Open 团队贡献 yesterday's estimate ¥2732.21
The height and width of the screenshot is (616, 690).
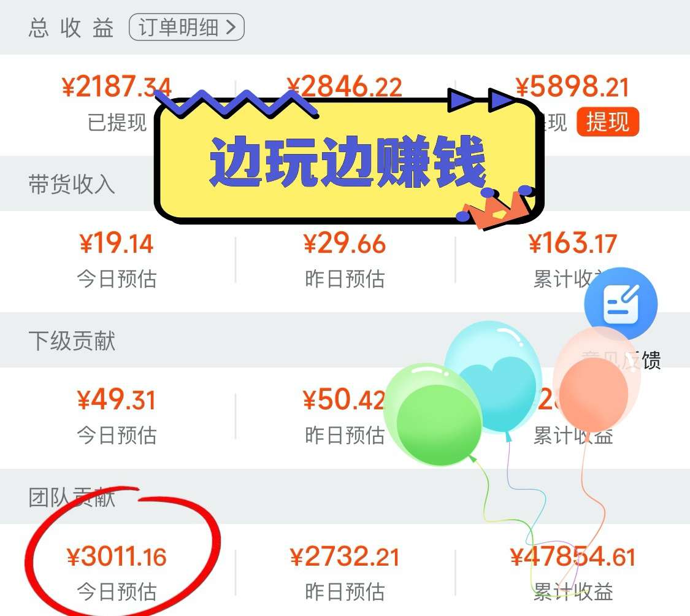[345, 556]
